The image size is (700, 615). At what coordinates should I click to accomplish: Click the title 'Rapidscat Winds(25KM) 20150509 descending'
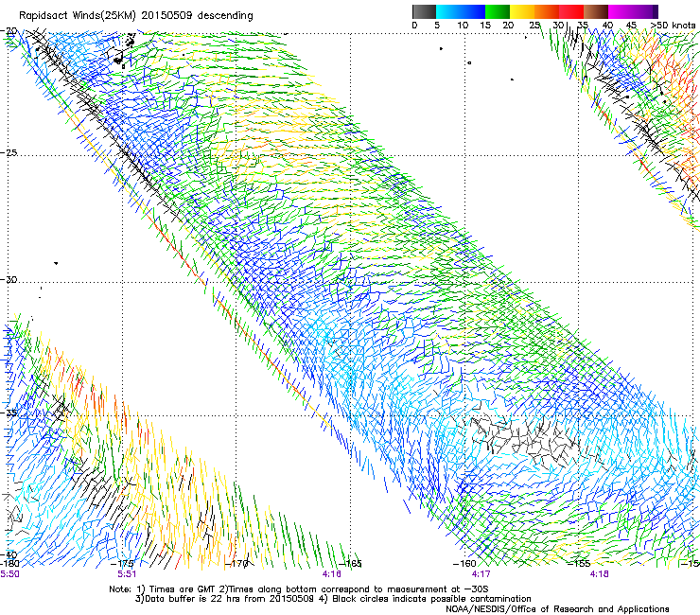tap(135, 16)
